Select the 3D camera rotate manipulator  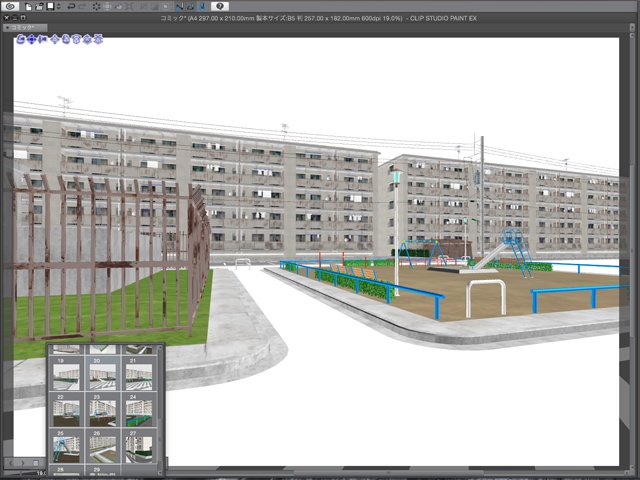[21, 40]
